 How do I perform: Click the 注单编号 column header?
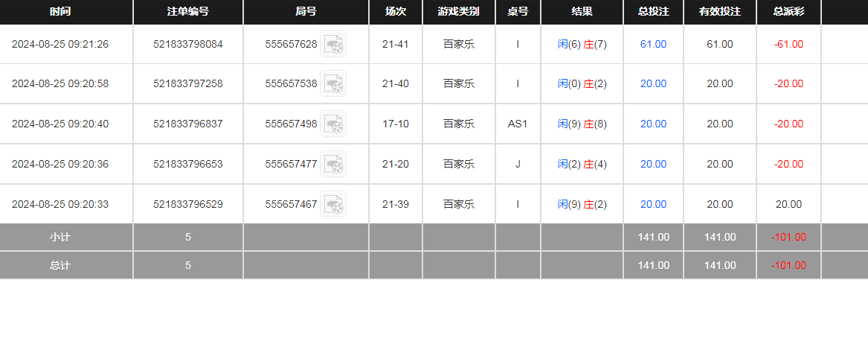point(187,12)
